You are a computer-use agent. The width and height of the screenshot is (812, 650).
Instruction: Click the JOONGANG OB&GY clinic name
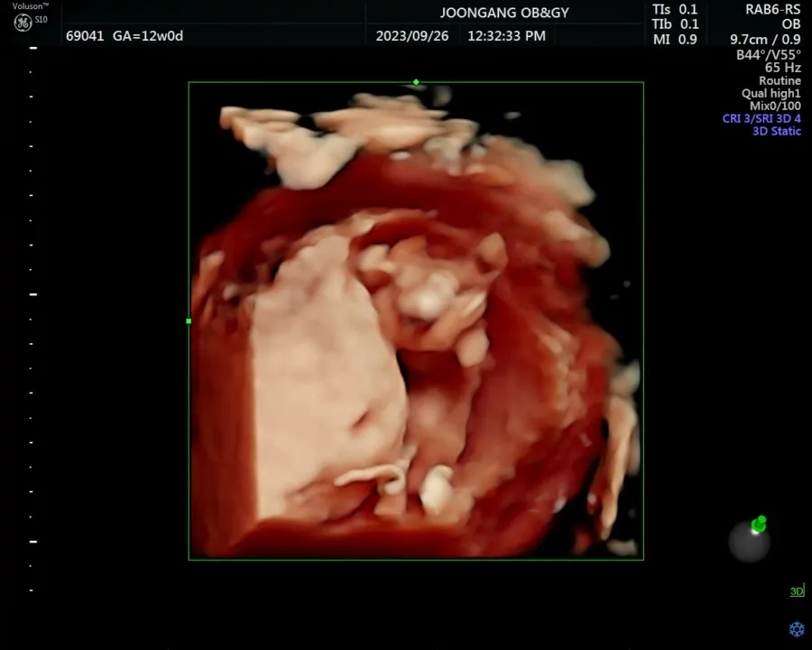pos(503,13)
